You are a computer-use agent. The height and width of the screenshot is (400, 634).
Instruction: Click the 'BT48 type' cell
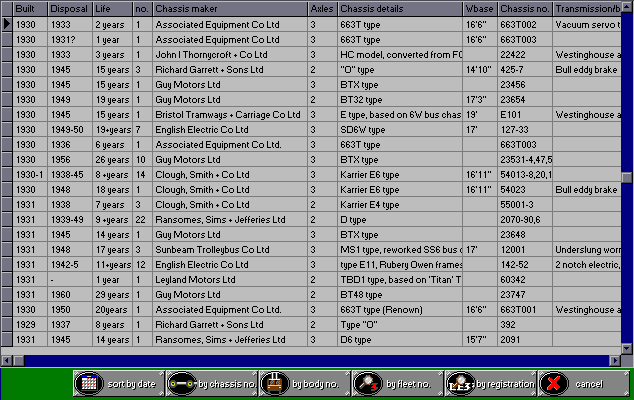tap(400, 294)
